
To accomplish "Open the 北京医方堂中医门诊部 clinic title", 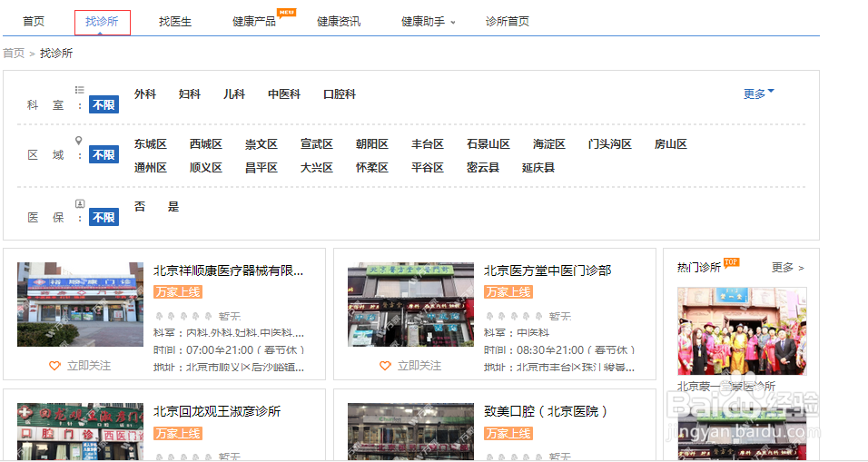I will pyautogui.click(x=547, y=270).
